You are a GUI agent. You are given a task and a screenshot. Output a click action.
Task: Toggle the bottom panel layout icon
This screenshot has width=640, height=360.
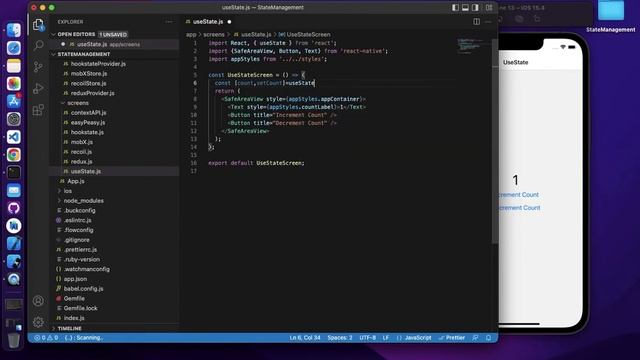click(x=465, y=7)
